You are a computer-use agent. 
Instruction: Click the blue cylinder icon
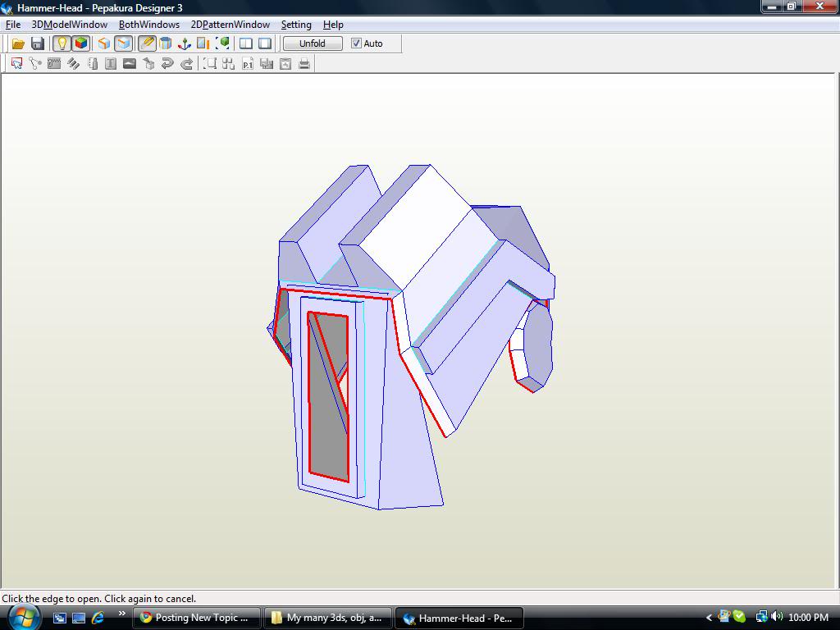(x=166, y=43)
